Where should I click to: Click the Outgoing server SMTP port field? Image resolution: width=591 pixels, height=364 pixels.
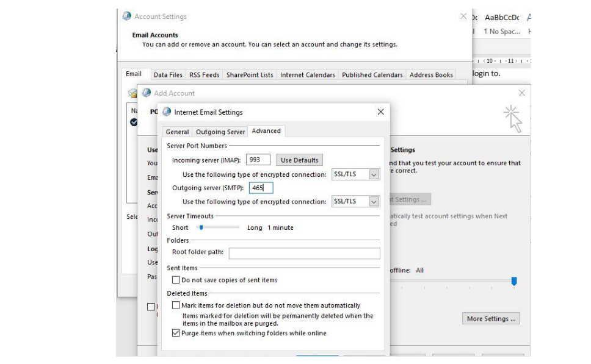(x=261, y=188)
